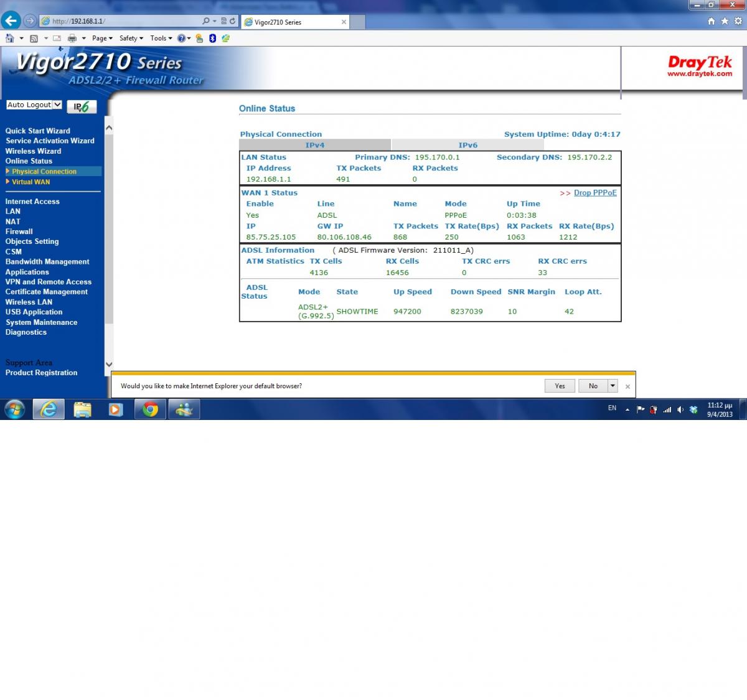Screen dimensions: 747x700
Task: Click sidebar scrollbar down arrow
Action: 109,365
